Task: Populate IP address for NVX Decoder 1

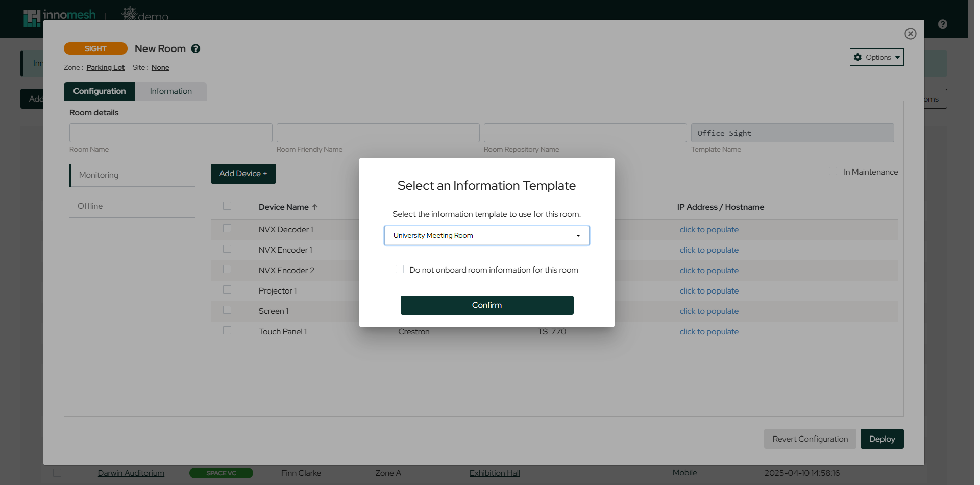Action: (x=709, y=230)
